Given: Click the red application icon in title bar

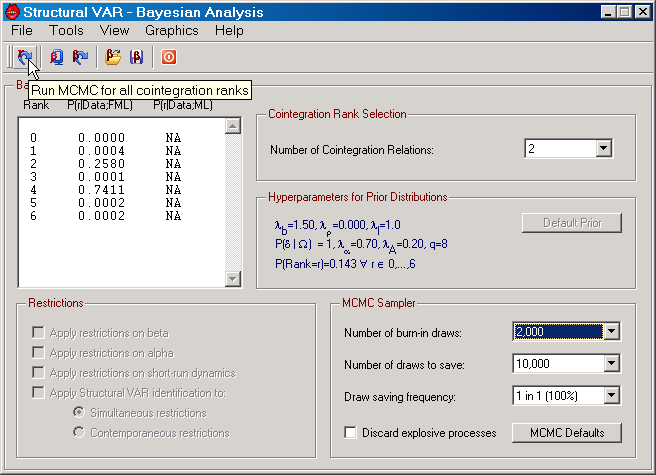Looking at the screenshot, I should point(12,12).
